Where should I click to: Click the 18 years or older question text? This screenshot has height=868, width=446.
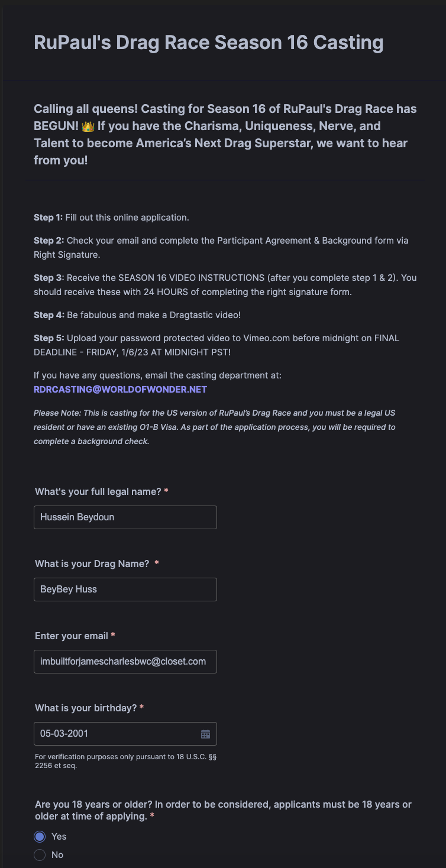(224, 810)
